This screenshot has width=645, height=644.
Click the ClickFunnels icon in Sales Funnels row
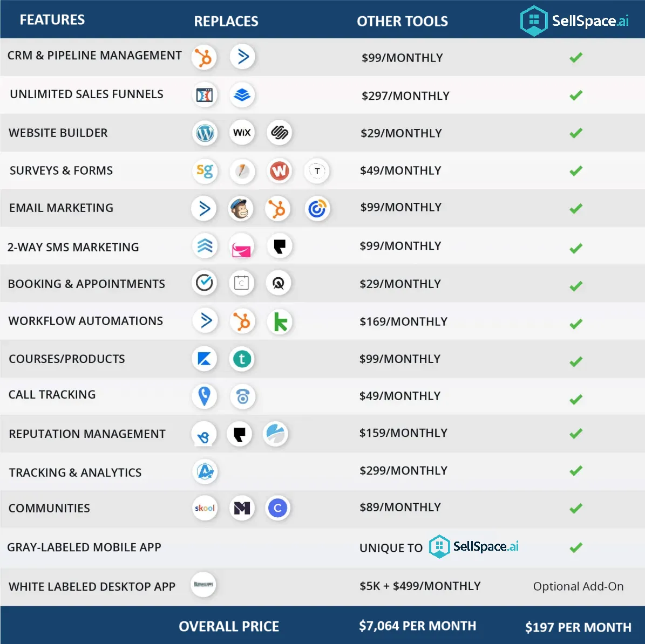point(205,95)
